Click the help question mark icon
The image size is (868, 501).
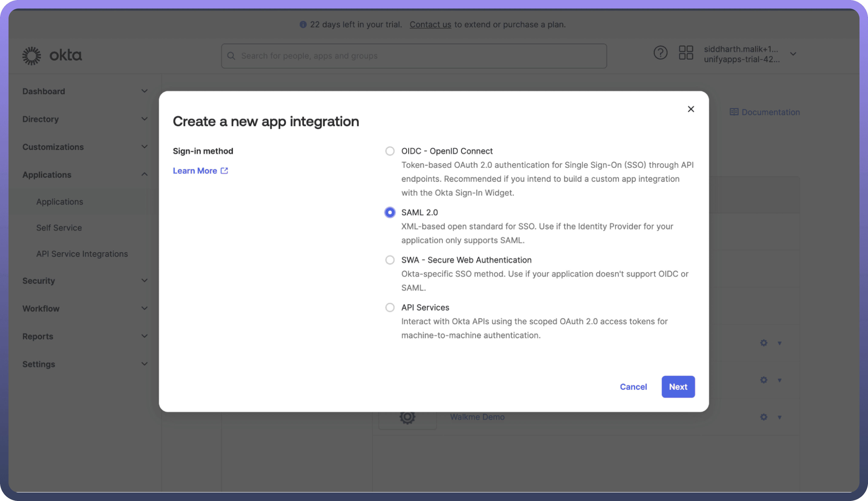pos(660,53)
